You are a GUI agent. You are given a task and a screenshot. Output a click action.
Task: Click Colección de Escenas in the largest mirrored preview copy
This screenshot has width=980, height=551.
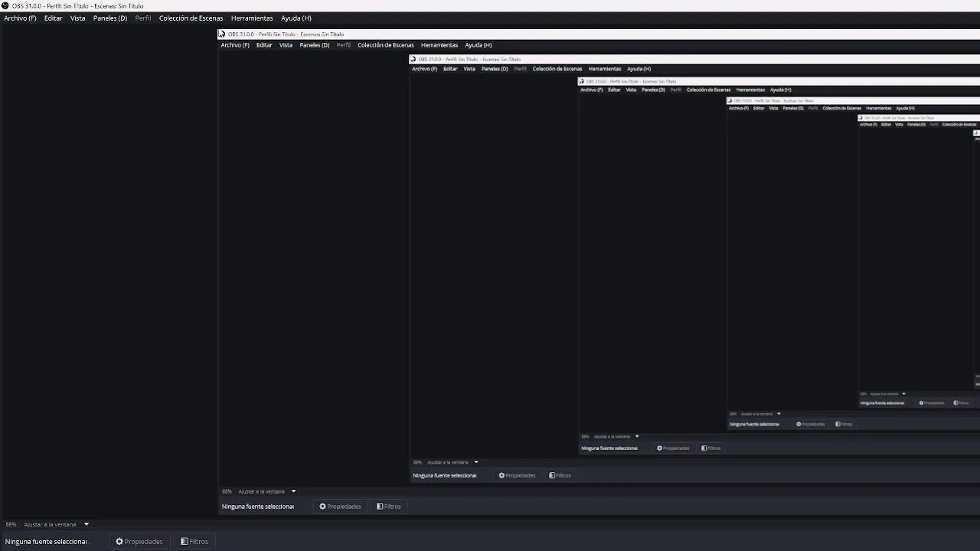tap(386, 45)
